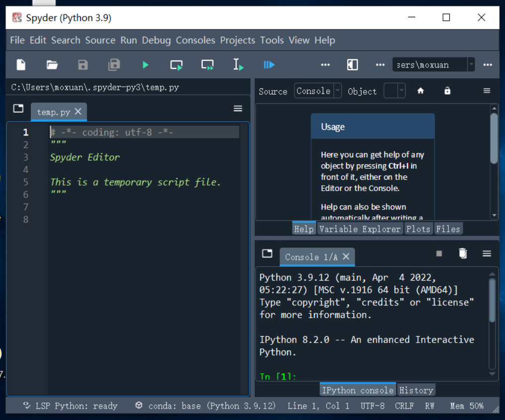505x420 pixels.
Task: Open a file via the folder icon
Action: click(x=52, y=65)
